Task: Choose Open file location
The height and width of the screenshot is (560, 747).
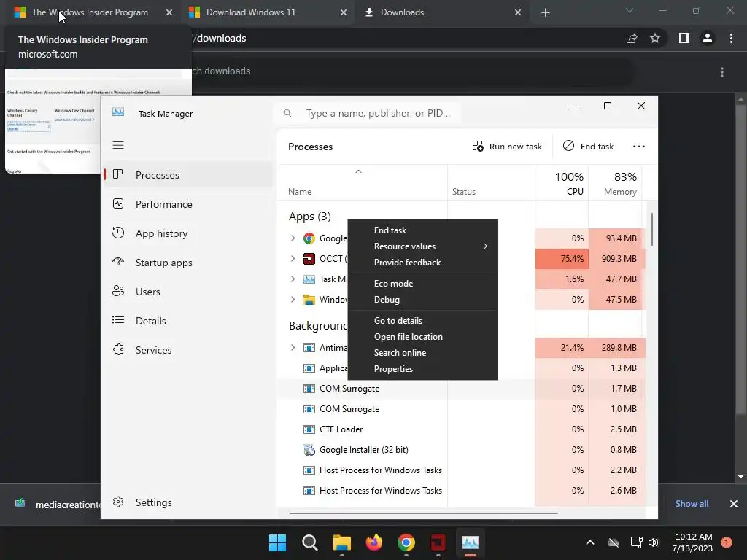Action: (x=422, y=337)
